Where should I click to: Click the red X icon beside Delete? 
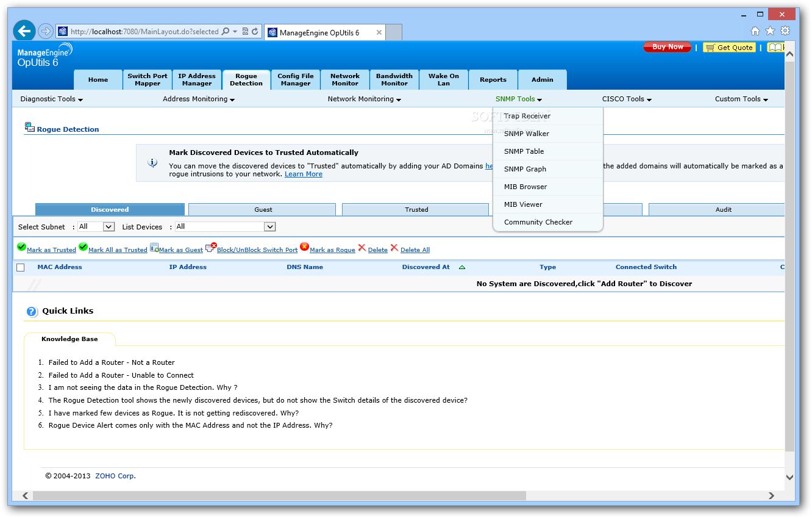point(362,248)
